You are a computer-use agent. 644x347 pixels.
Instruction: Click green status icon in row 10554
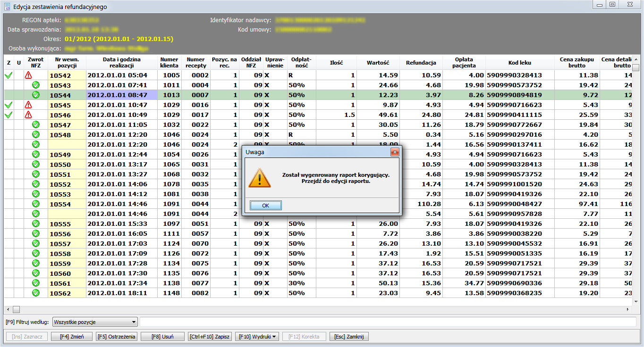pos(36,204)
